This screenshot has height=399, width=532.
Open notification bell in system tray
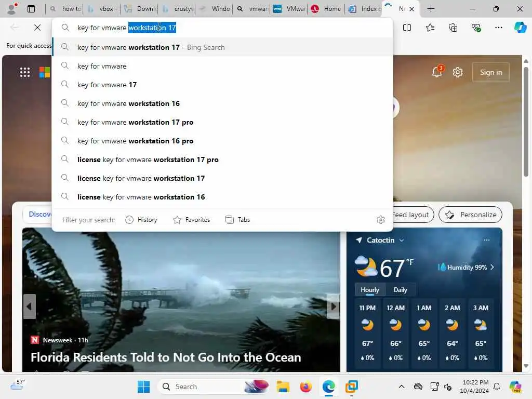pyautogui.click(x=497, y=387)
